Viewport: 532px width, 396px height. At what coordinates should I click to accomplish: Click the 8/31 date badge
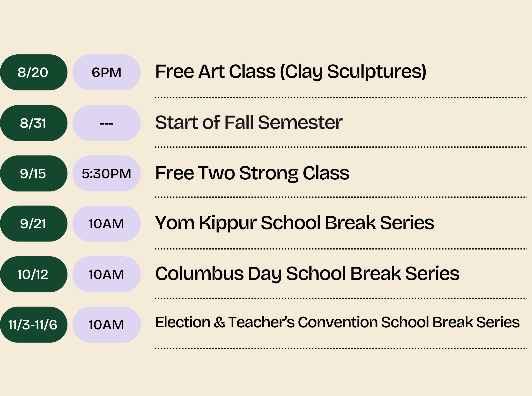tap(34, 123)
